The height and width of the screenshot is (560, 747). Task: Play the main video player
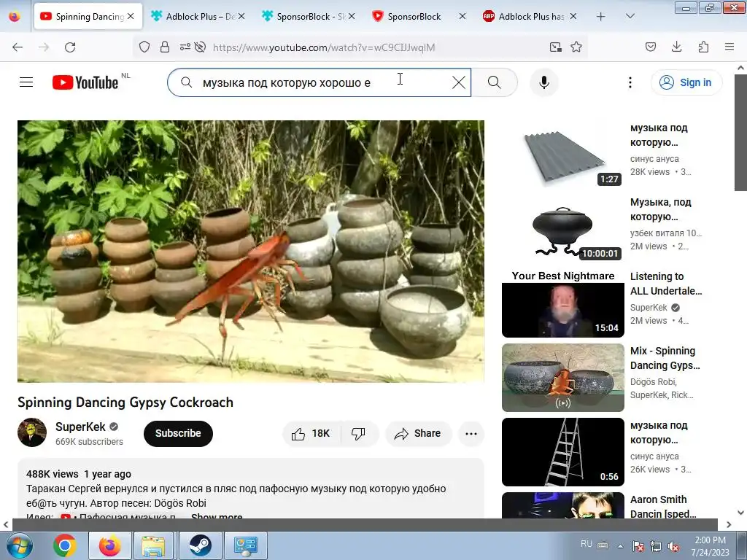[x=251, y=251]
